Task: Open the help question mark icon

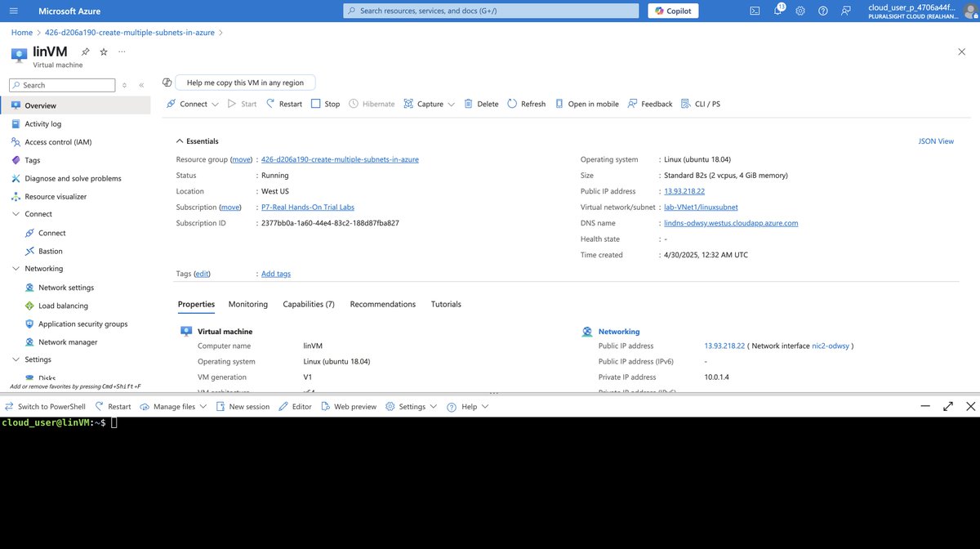Action: pyautogui.click(x=822, y=11)
